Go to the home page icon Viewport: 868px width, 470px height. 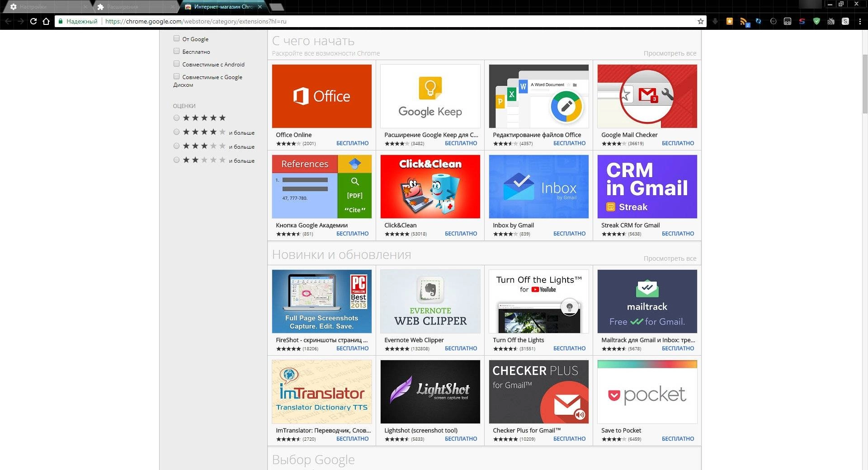point(46,21)
